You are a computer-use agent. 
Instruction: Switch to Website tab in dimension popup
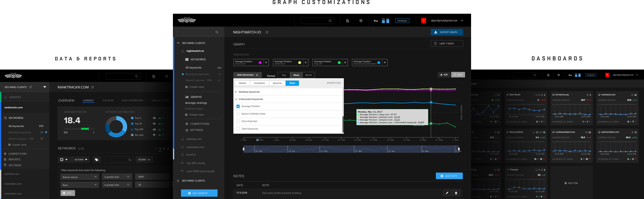pyautogui.click(x=243, y=83)
